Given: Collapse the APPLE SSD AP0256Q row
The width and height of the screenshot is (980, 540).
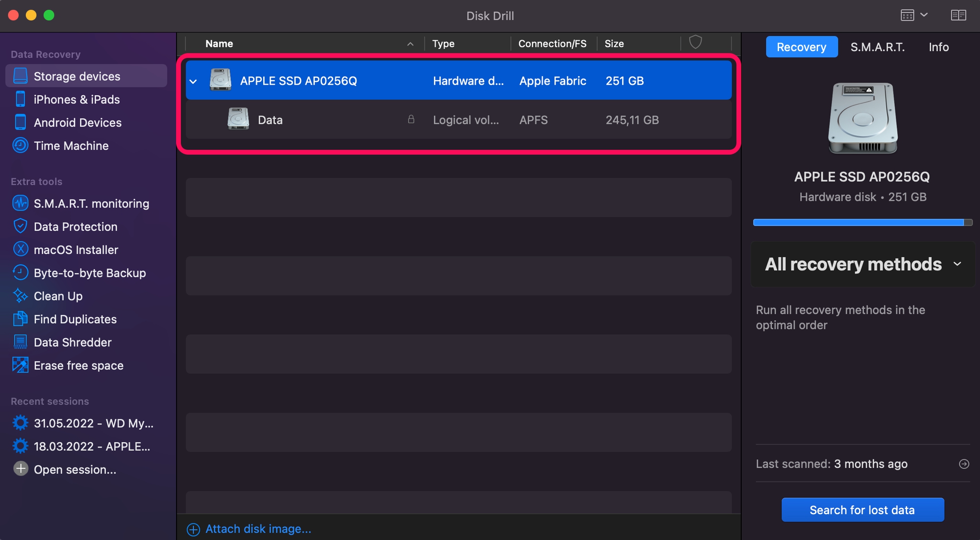Looking at the screenshot, I should pos(193,81).
